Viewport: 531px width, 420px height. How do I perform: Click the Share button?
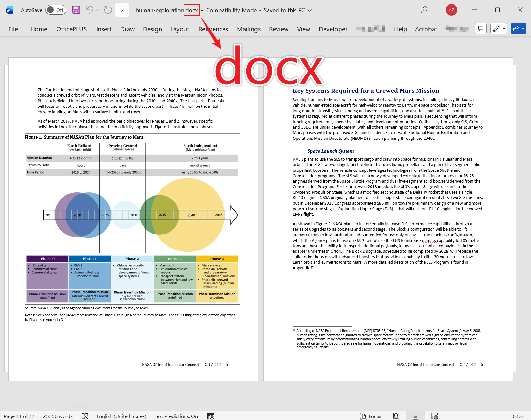coord(518,29)
